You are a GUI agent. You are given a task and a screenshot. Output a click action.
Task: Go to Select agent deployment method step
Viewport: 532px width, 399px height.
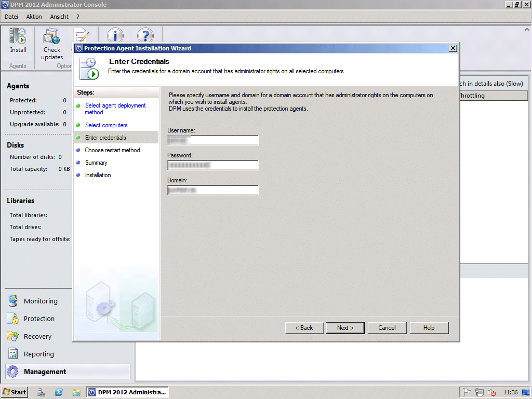115,109
